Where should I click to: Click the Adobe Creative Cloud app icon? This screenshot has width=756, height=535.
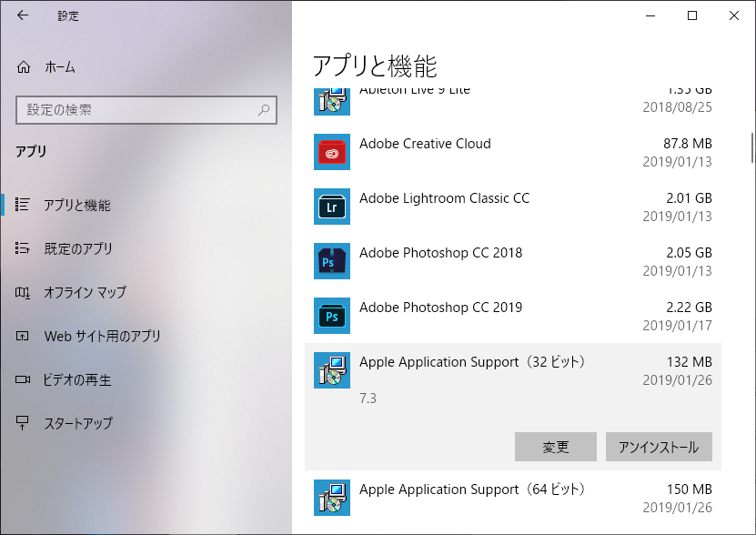(x=332, y=152)
